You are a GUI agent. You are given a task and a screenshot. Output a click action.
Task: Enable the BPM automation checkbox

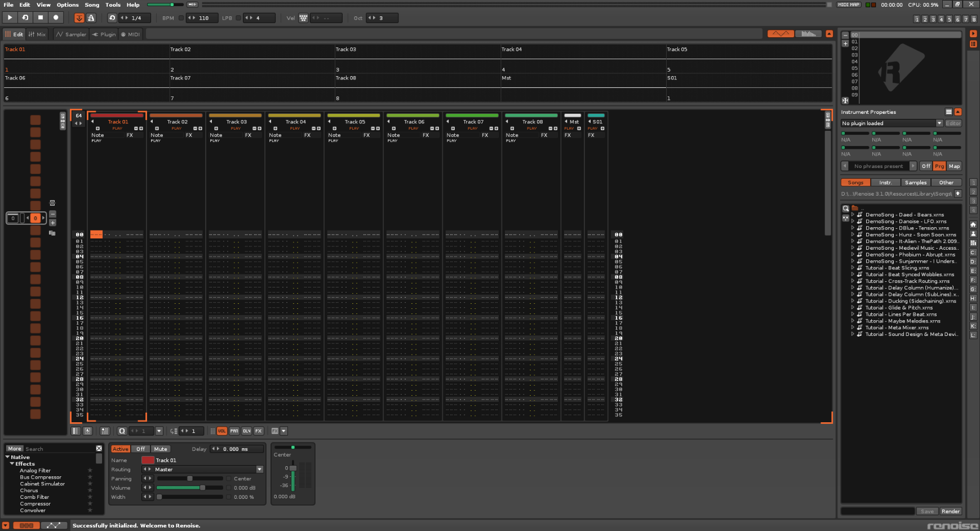click(181, 18)
